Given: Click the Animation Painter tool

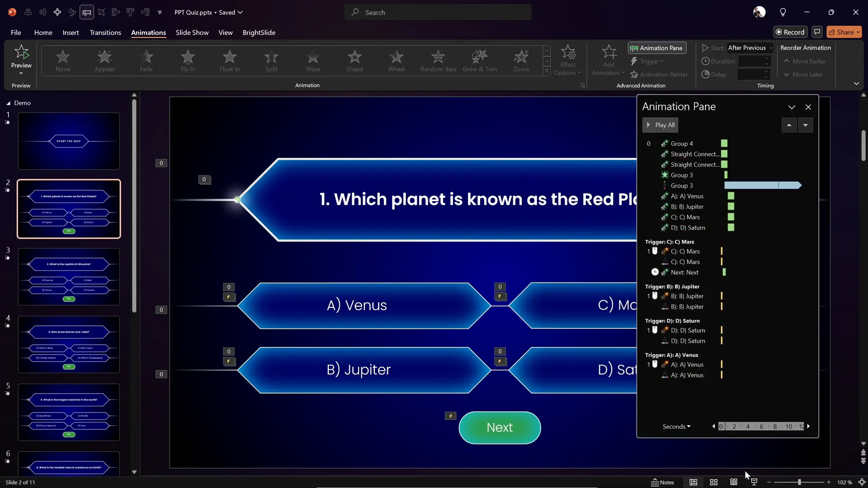Looking at the screenshot, I should click(x=659, y=75).
